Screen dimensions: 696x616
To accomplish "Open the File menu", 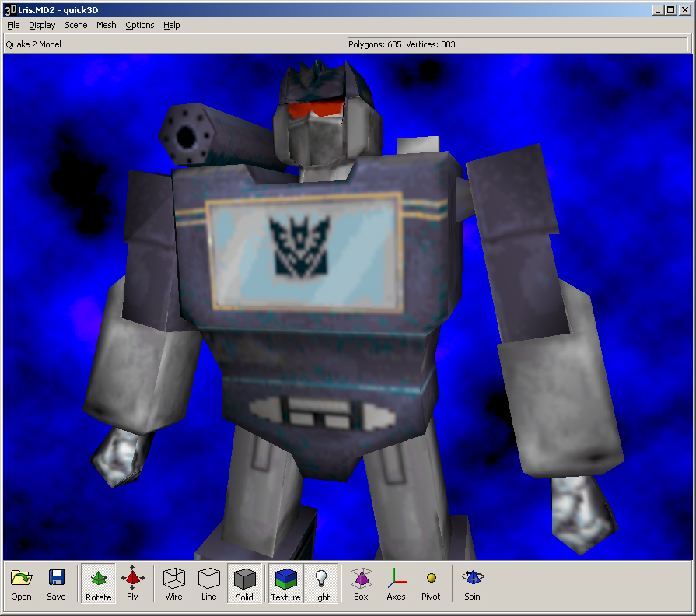I will point(13,25).
